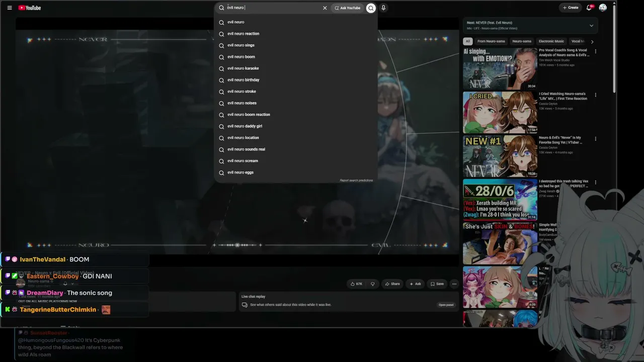The height and width of the screenshot is (362, 644).
Task: Dislike this video
Action: [372, 284]
